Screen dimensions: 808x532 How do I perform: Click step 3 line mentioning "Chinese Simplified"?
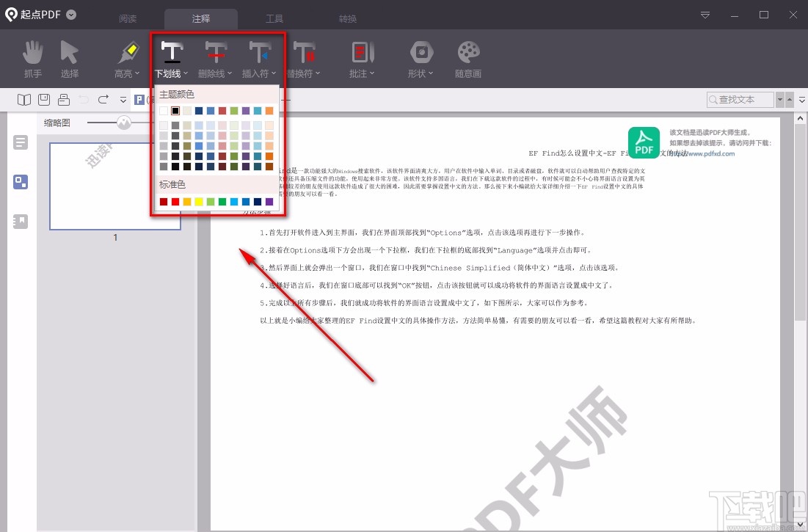pyautogui.click(x=440, y=268)
